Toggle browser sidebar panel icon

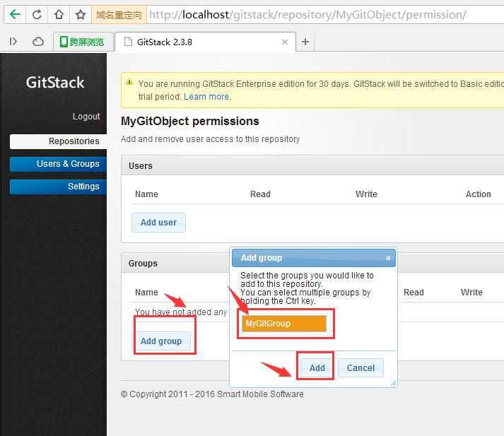13,42
